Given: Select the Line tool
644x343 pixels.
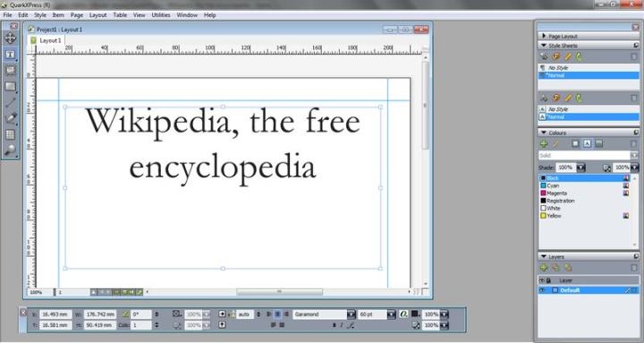Looking at the screenshot, I should point(10,102).
